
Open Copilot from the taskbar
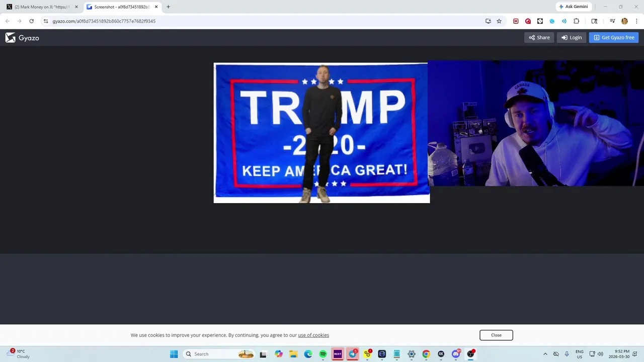(x=279, y=354)
